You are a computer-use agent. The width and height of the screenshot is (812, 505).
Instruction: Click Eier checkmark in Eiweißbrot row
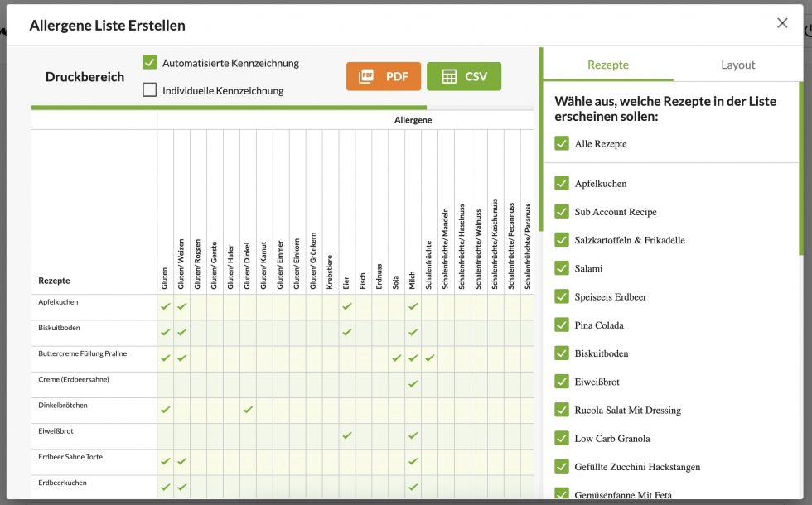tap(346, 435)
